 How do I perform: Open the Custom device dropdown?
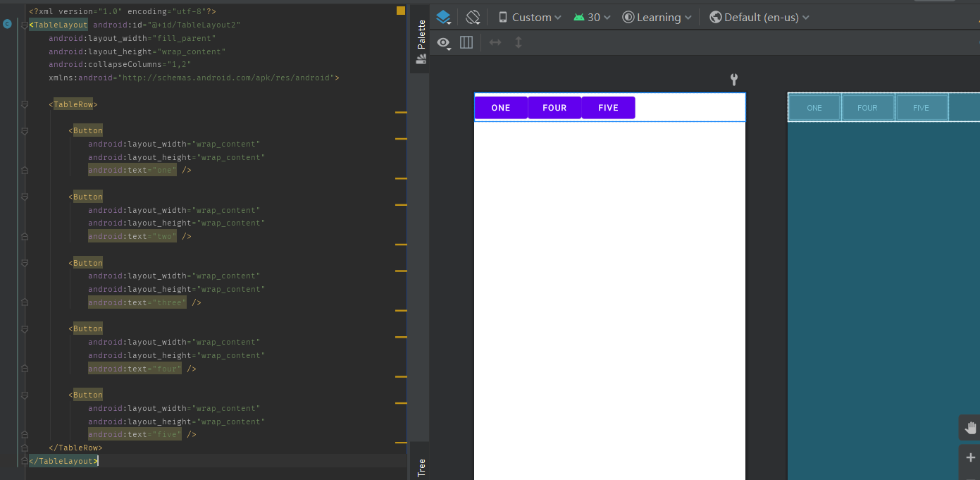528,16
